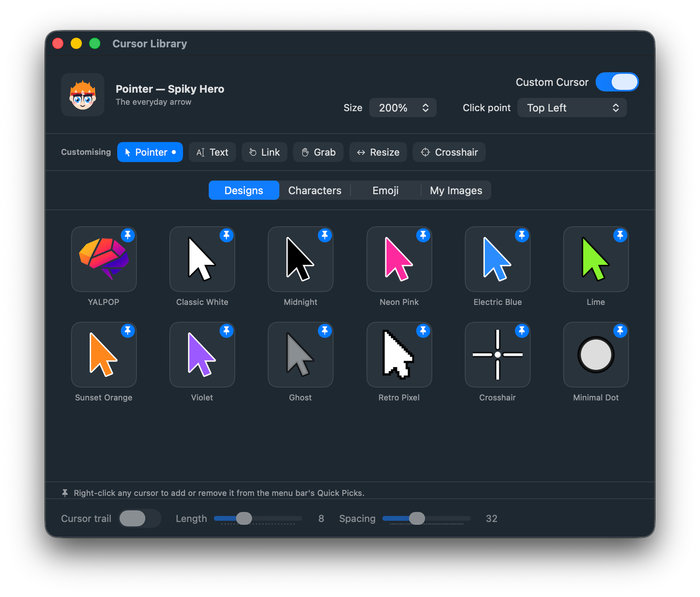Customise the Link cursor type

pos(264,152)
